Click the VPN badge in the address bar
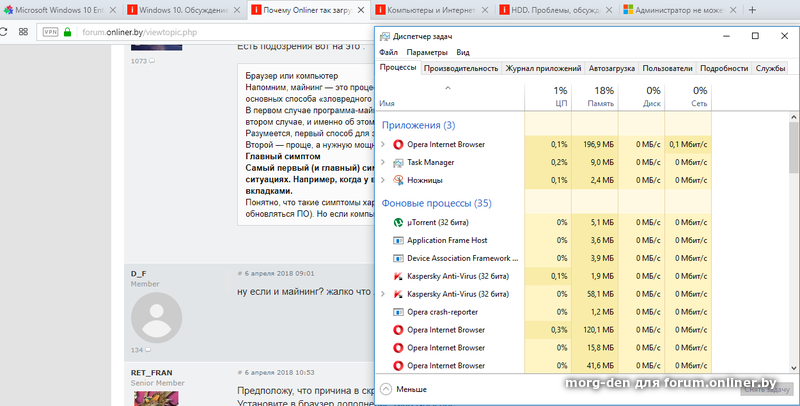Image resolution: width=800 pixels, height=406 pixels. coord(50,32)
